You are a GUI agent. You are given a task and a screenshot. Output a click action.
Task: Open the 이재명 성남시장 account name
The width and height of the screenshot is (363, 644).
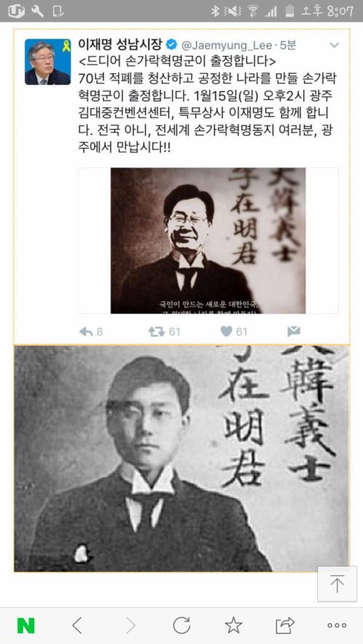click(121, 44)
